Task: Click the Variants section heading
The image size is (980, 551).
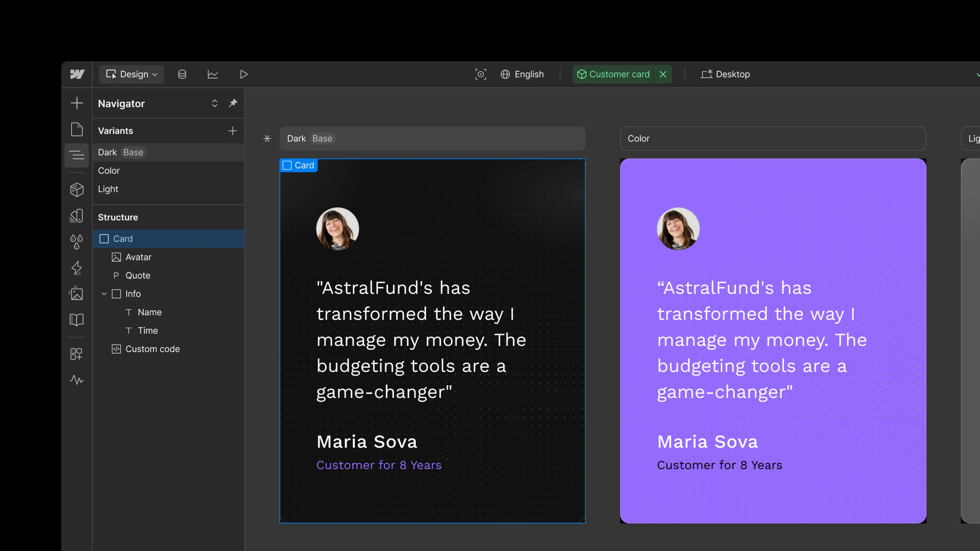Action: click(116, 131)
